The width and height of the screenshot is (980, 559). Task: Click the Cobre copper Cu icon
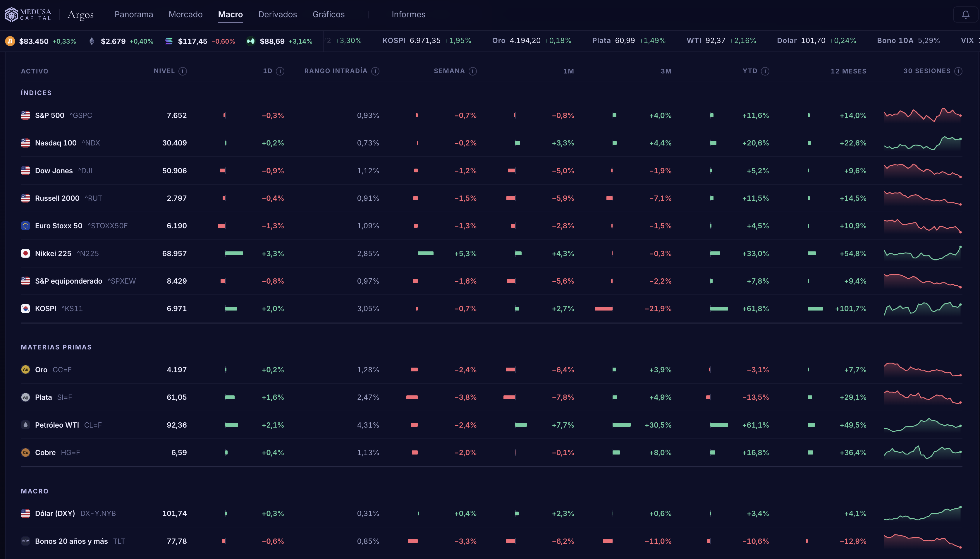[x=25, y=453]
